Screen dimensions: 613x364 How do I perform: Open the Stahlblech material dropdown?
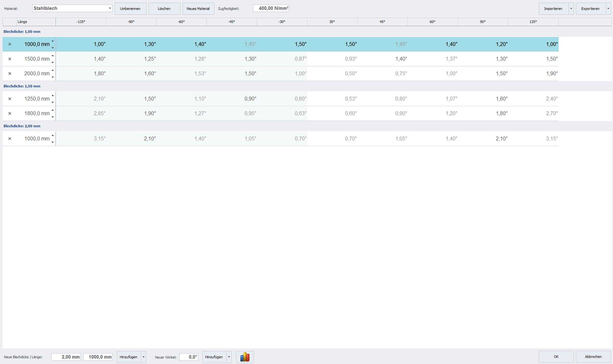pyautogui.click(x=110, y=8)
